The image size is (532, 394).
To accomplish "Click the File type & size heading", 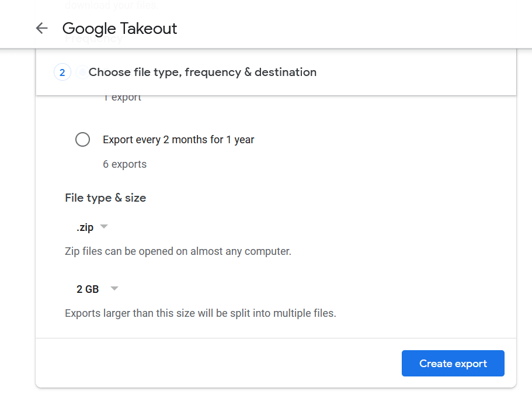I will point(105,198).
